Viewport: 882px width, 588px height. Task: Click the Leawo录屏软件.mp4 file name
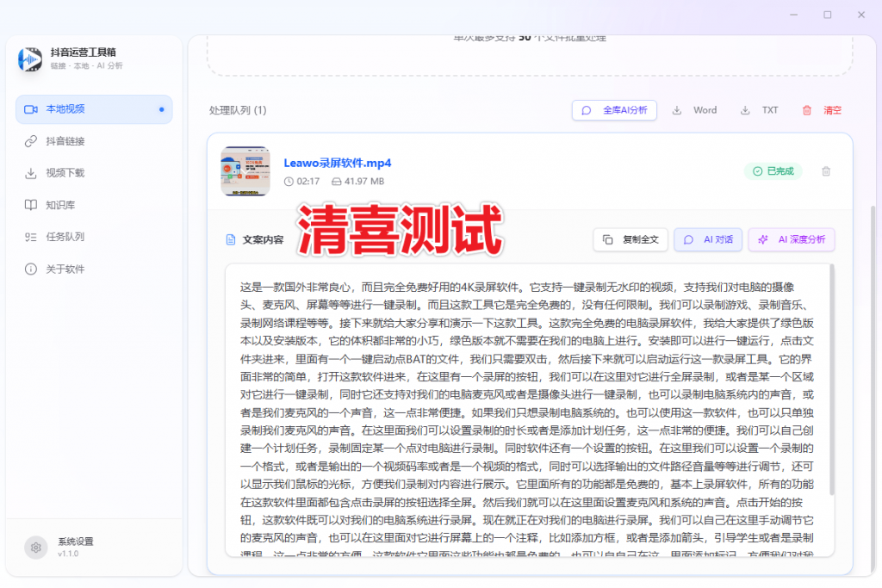click(338, 163)
